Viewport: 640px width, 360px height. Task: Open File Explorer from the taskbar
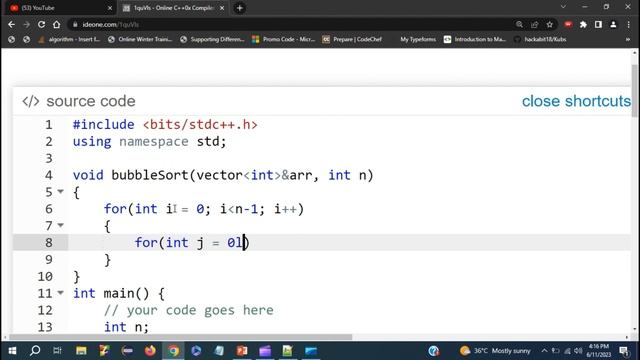[81, 351]
